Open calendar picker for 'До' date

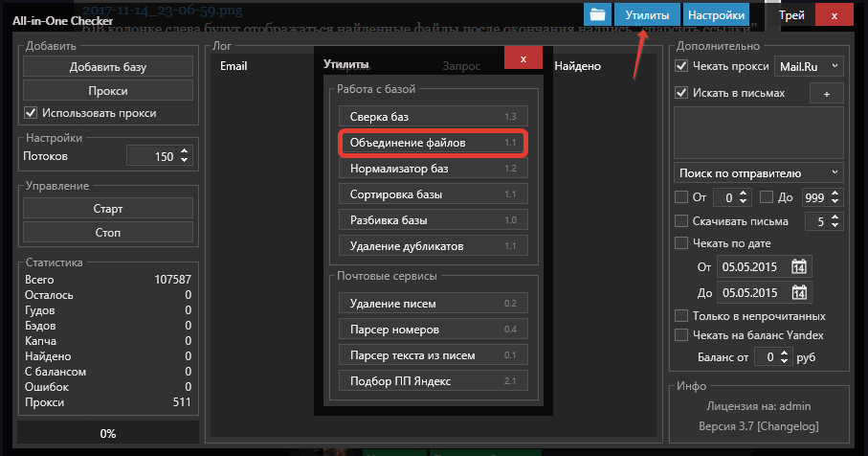800,293
